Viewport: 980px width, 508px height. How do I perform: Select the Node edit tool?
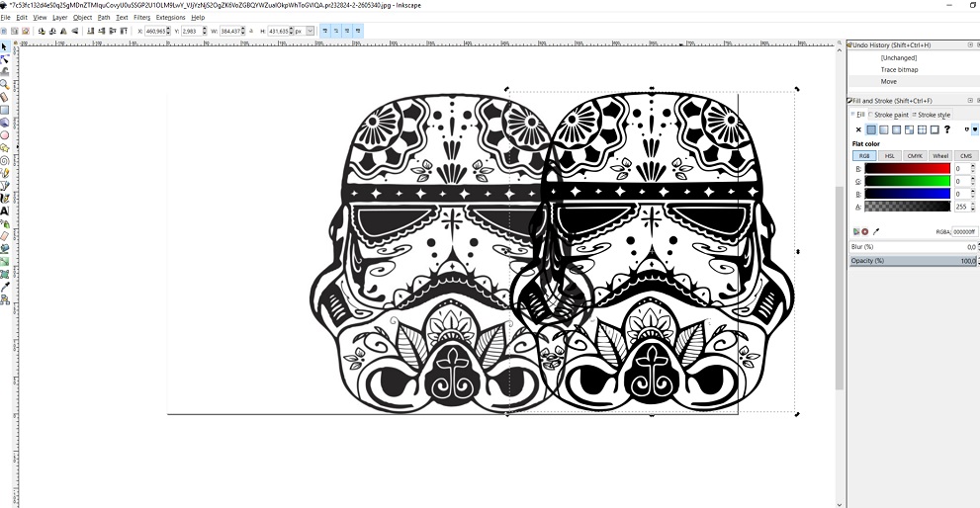(x=5, y=59)
